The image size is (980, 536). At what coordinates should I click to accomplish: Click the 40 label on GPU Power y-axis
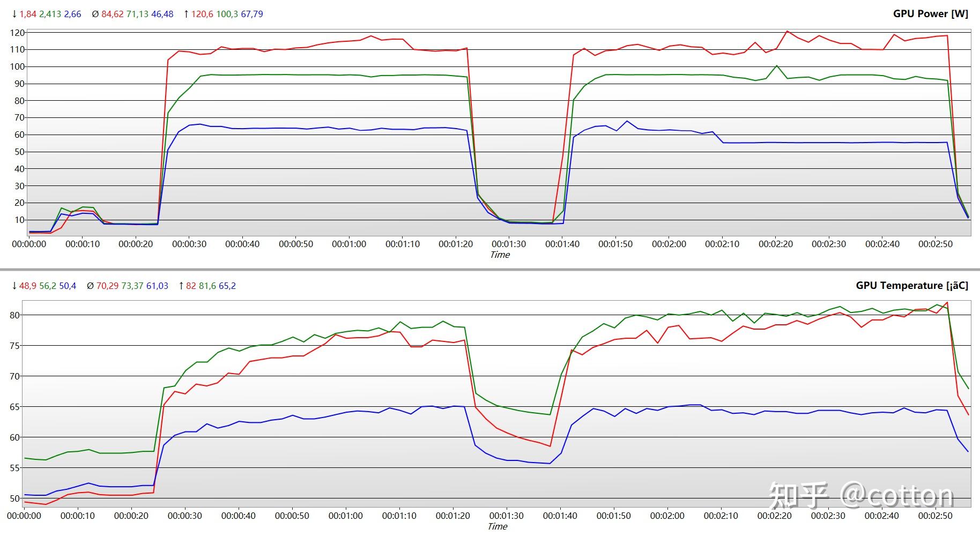point(20,169)
